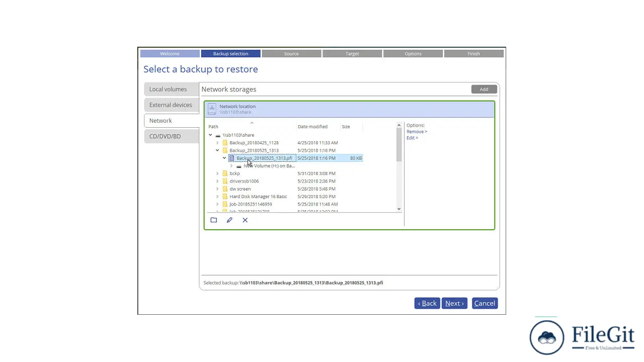Click the bckp folder icon
Screen dimensions: 644x362
tap(225, 173)
